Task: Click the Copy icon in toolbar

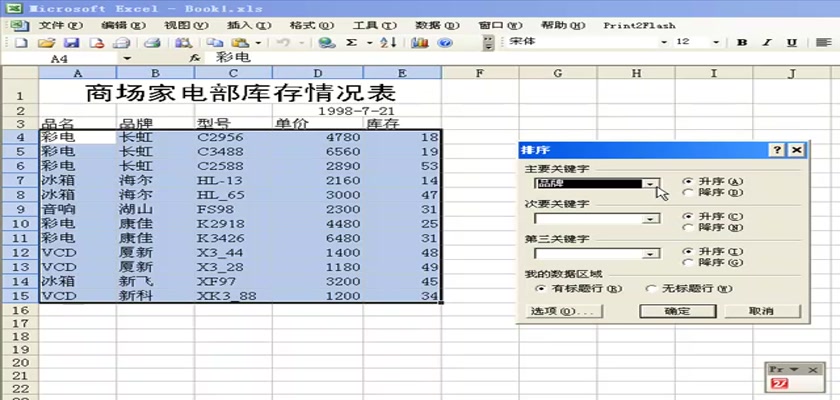Action: point(215,43)
